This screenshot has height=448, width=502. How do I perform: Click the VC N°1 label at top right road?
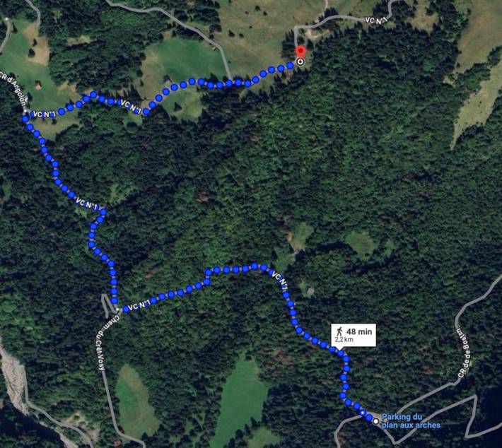click(x=376, y=20)
